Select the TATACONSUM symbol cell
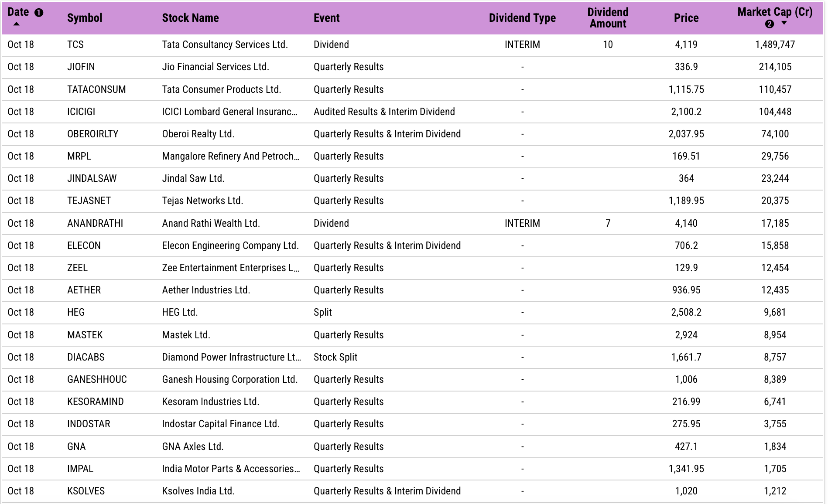This screenshot has width=828, height=504. 96,89
